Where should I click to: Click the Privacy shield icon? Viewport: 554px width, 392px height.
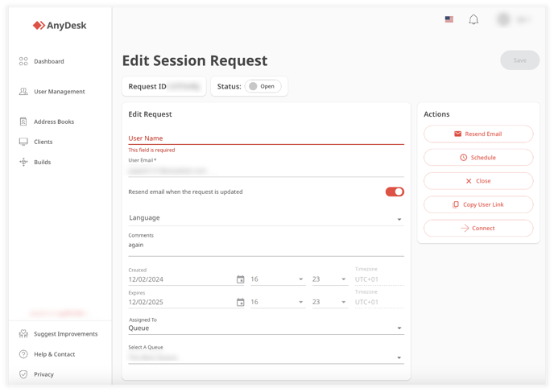pos(23,374)
